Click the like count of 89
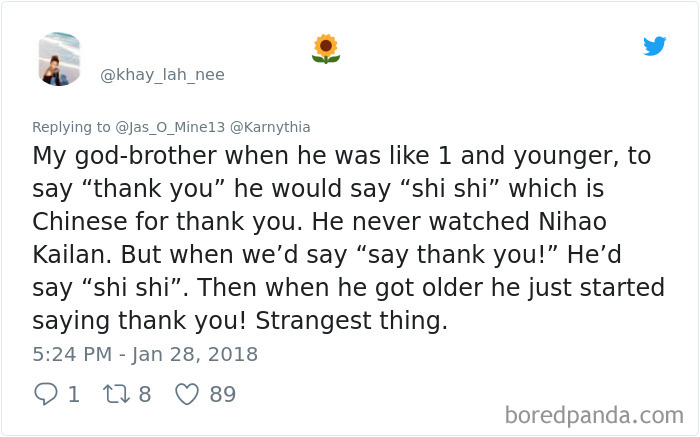The width and height of the screenshot is (700, 437). click(x=222, y=394)
